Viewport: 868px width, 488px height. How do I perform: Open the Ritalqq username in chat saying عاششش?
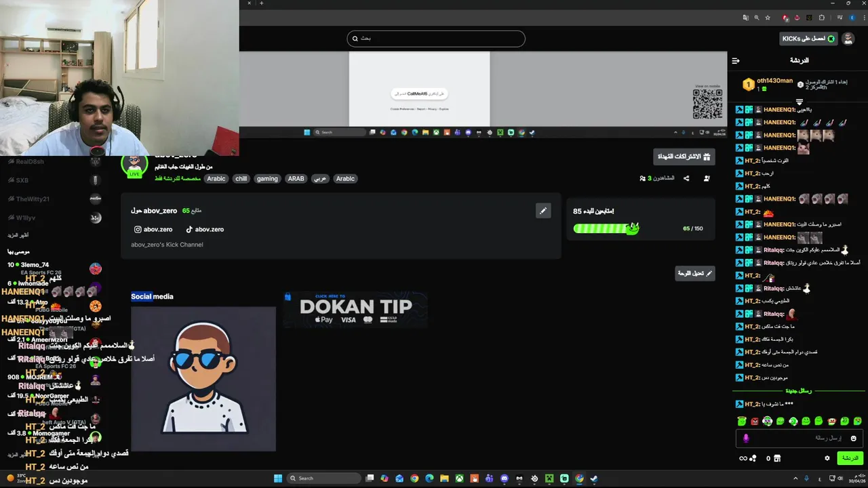[x=774, y=288]
